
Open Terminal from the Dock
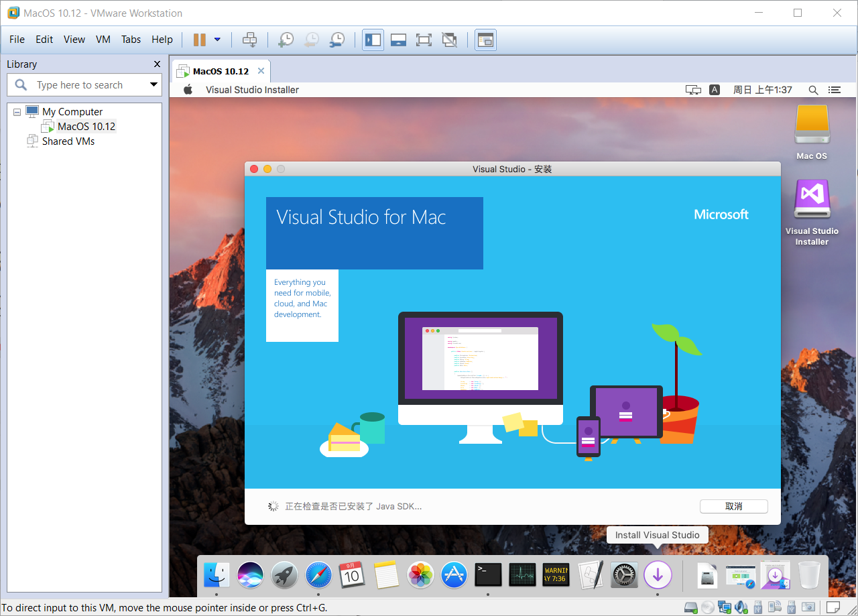click(488, 574)
